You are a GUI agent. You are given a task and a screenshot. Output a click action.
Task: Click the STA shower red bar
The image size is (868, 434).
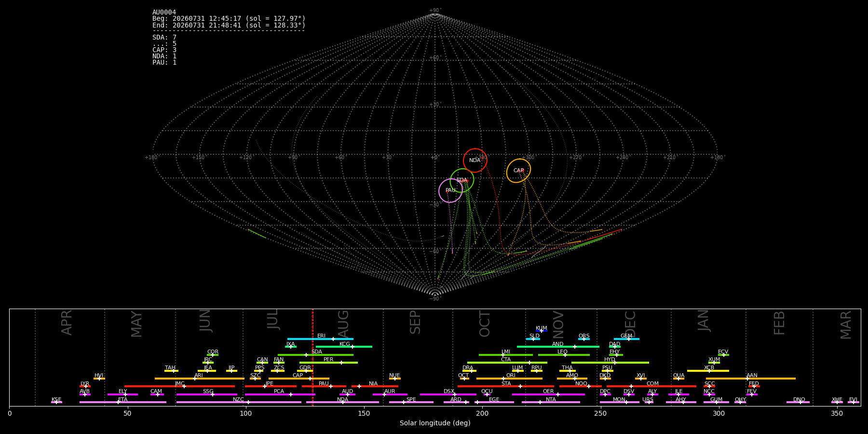[x=506, y=386]
